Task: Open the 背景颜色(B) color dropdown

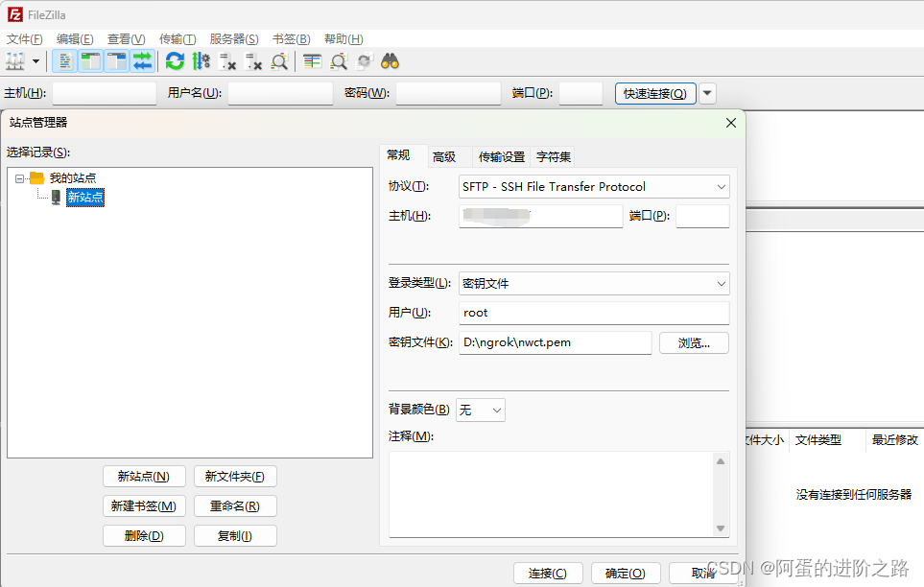Action: [x=481, y=410]
